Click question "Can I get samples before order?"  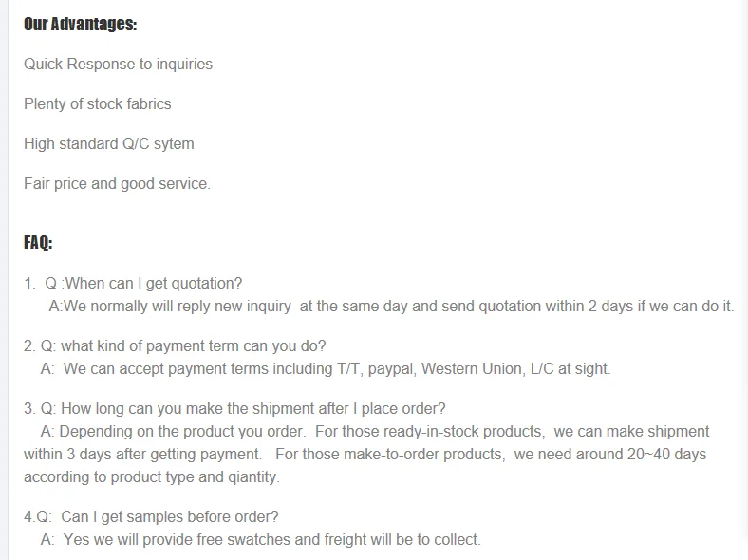pos(169,517)
